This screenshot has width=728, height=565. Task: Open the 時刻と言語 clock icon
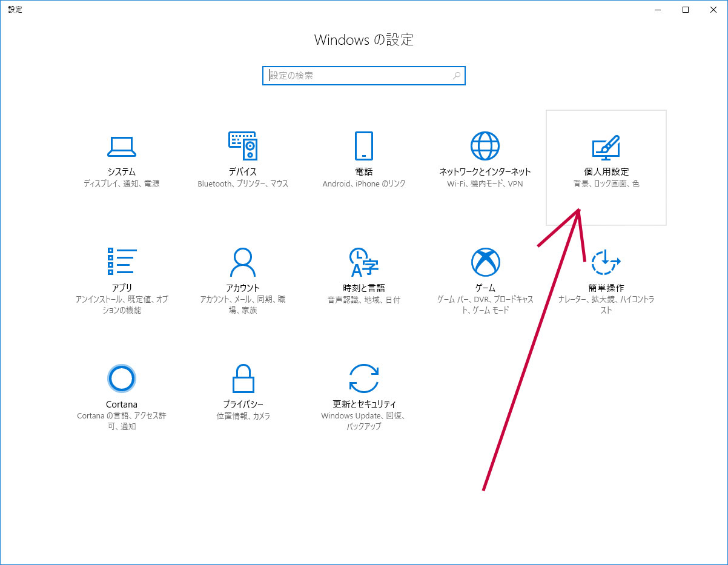point(364,262)
